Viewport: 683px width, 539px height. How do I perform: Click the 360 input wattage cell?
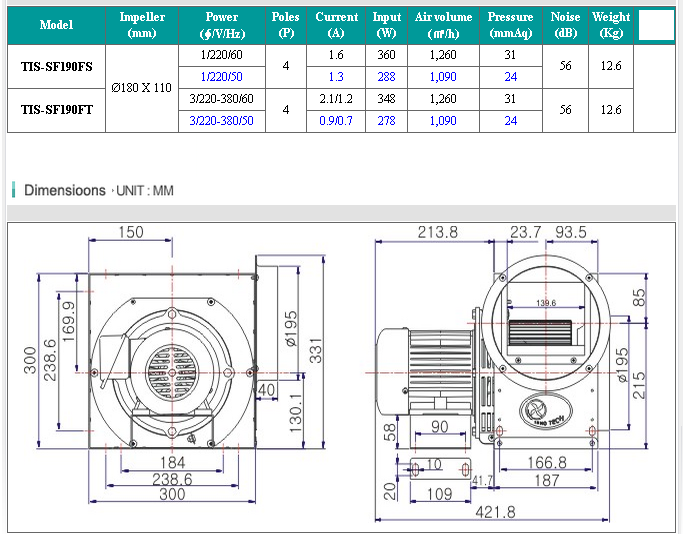pos(386,56)
